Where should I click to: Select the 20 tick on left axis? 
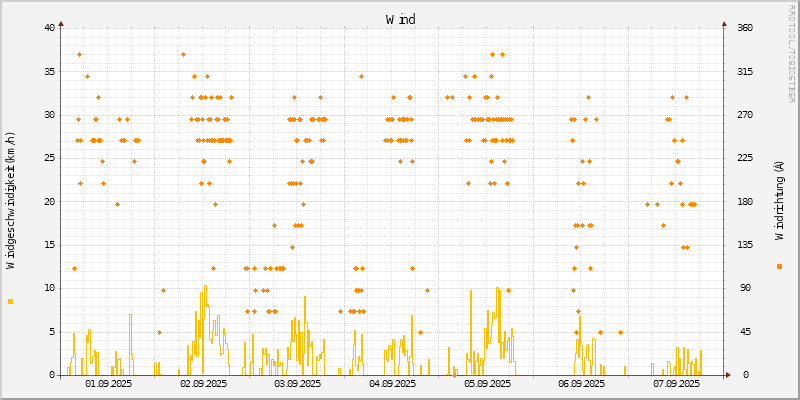point(50,202)
